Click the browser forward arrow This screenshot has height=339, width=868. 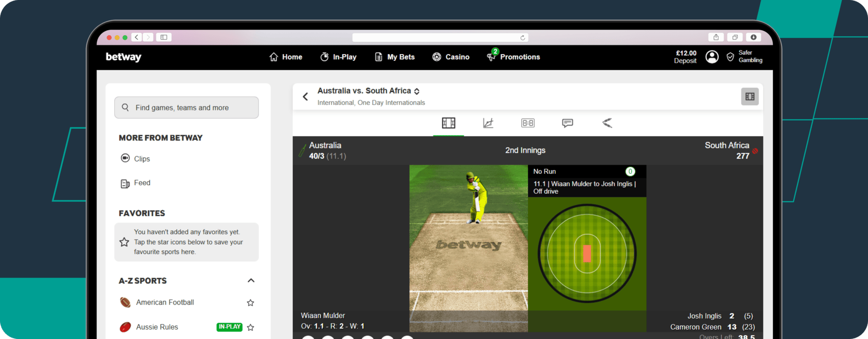(x=149, y=37)
